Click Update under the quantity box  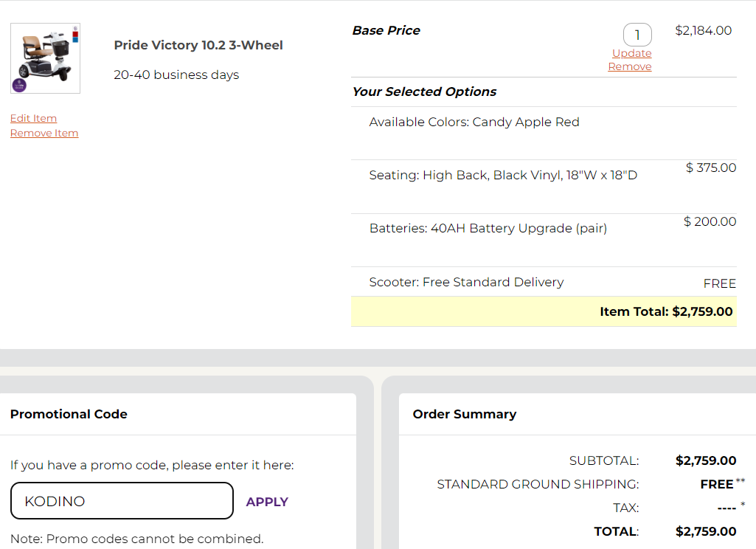point(631,53)
